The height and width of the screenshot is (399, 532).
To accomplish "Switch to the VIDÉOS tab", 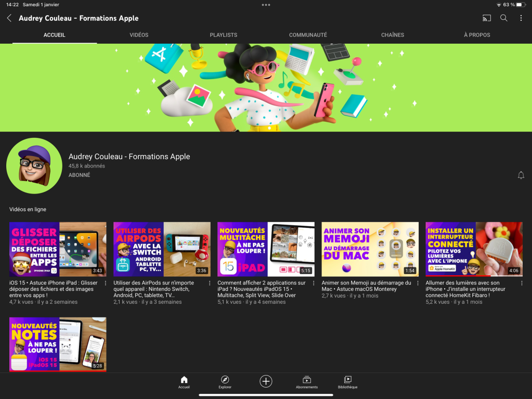I will 139,35.
